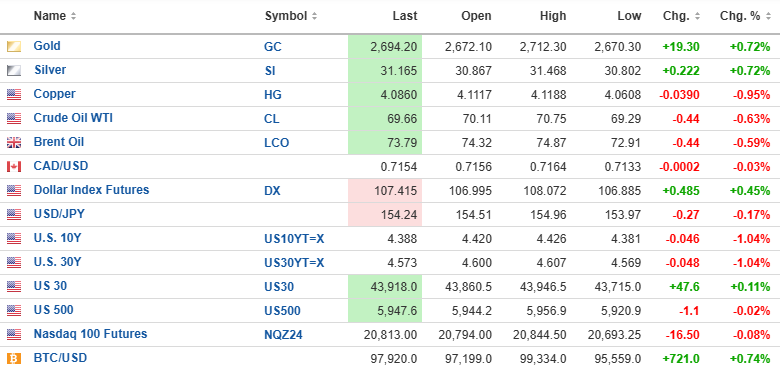
Task: Click the UK flag icon beside Brent Oil
Action: (14, 143)
